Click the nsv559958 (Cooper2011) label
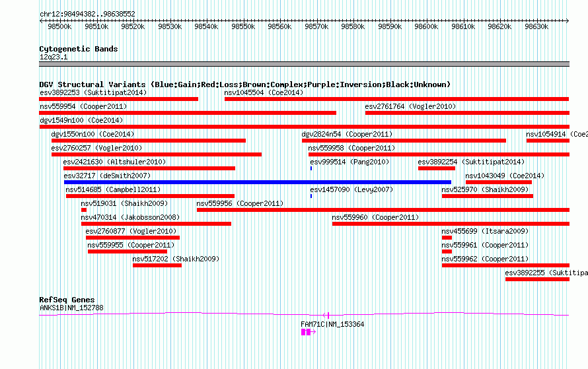This screenshot has width=588, height=369. coord(351,148)
